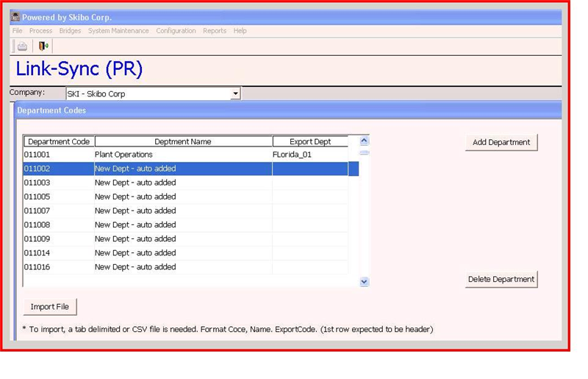Click the exit door icon in the toolbar
The image size is (588, 379).
click(43, 46)
